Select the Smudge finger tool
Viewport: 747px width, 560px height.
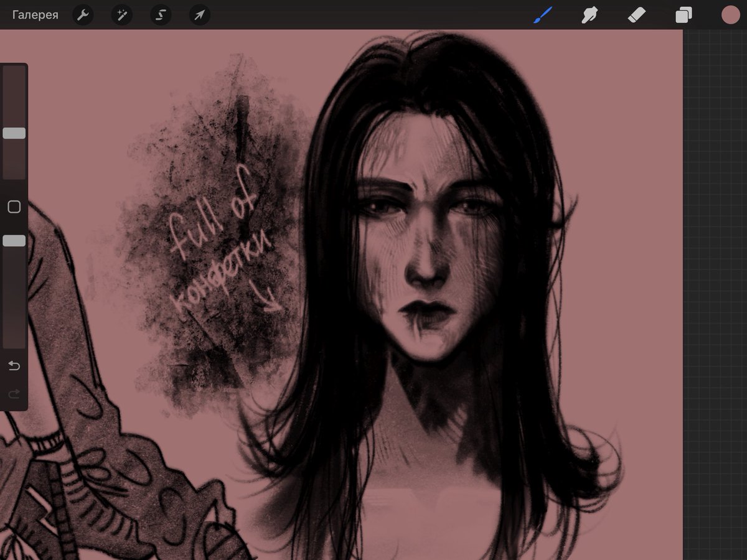click(x=588, y=15)
